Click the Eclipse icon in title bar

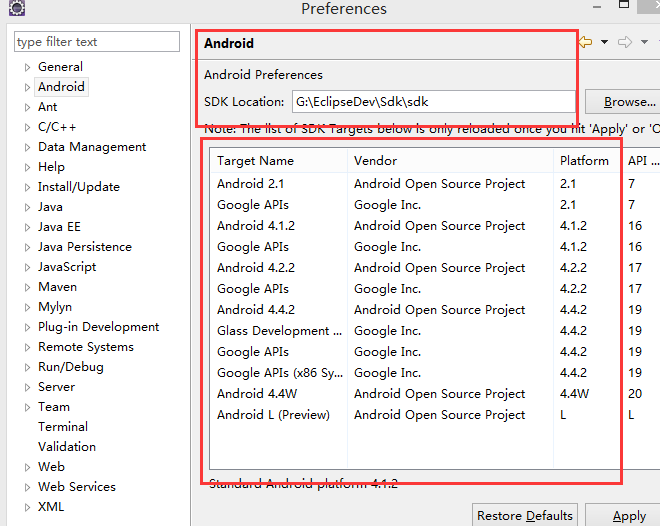pos(16,9)
